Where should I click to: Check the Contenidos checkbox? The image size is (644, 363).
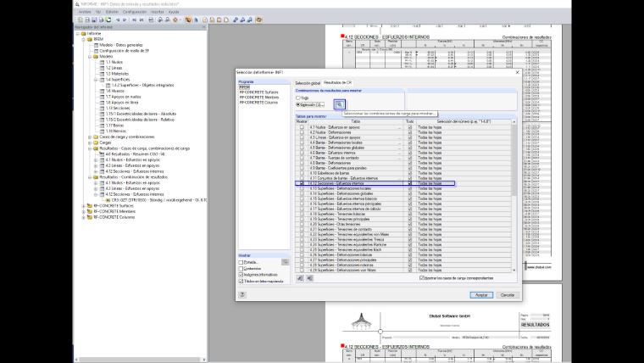point(241,269)
